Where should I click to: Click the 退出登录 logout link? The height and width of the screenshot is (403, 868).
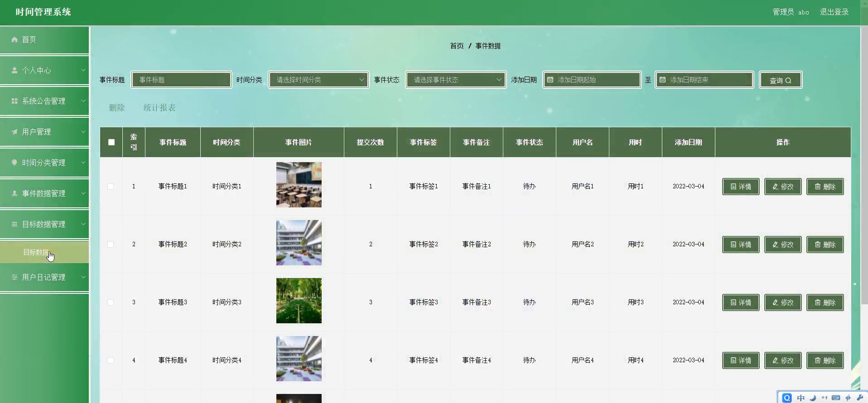834,12
